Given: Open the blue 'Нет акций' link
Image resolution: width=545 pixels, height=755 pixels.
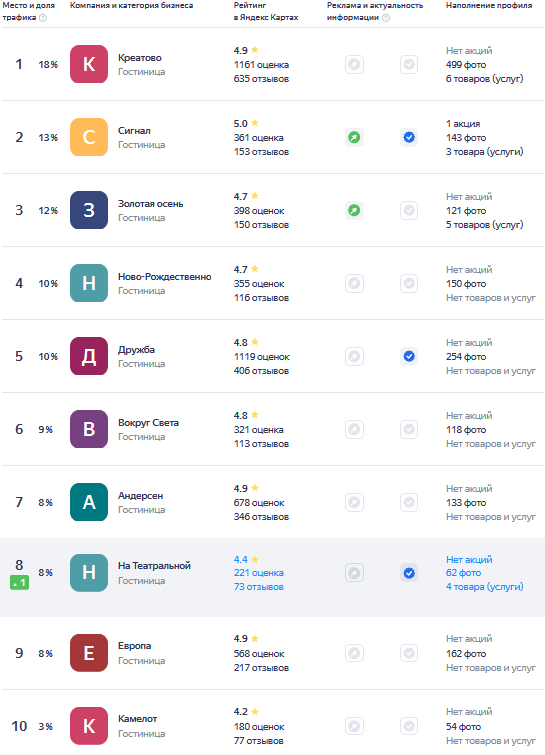Looking at the screenshot, I should 469,560.
